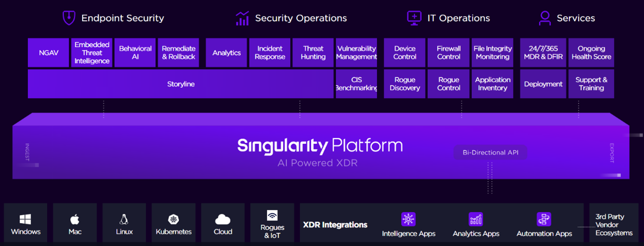Viewport: 644px width, 246px height.
Task: Click the Singularity Platform title
Action: pos(320,146)
